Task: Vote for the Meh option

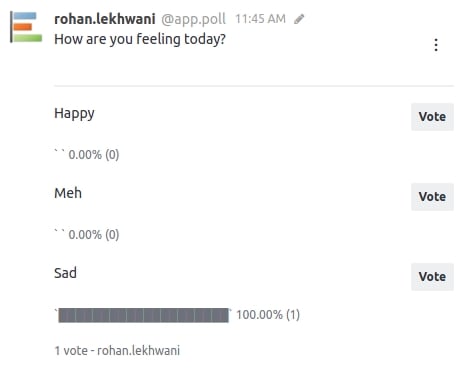Action: coord(432,197)
